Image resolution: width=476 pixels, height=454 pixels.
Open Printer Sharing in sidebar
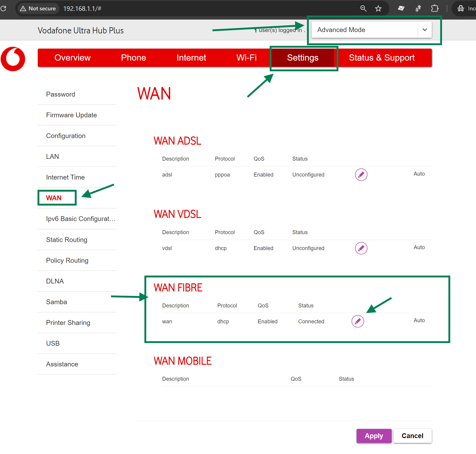click(x=77, y=323)
